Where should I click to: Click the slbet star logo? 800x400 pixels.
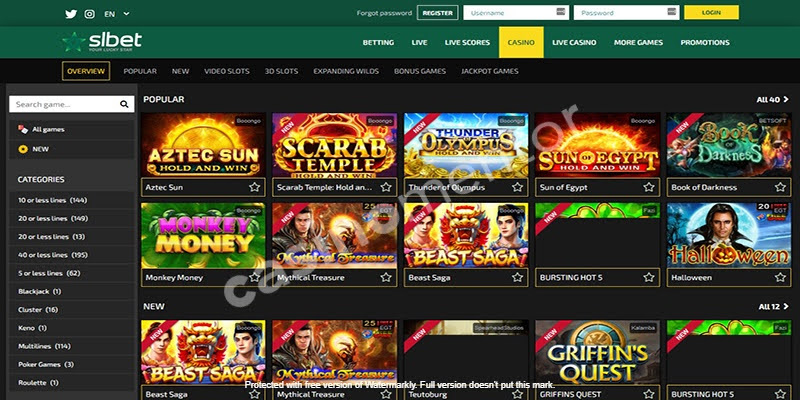click(102, 42)
